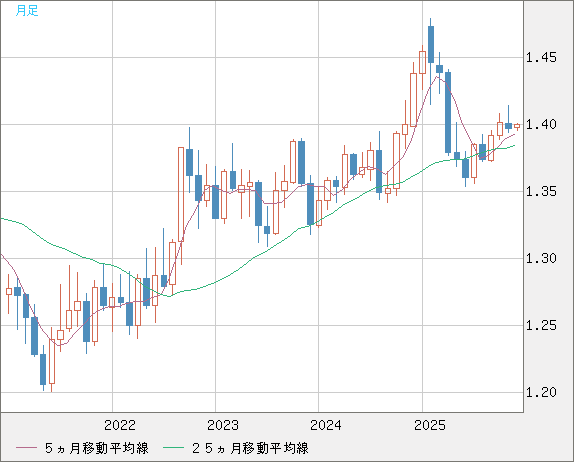Click the 25ヵ月移動平均線 legend text
The height and width of the screenshot is (462, 574).
[250, 448]
